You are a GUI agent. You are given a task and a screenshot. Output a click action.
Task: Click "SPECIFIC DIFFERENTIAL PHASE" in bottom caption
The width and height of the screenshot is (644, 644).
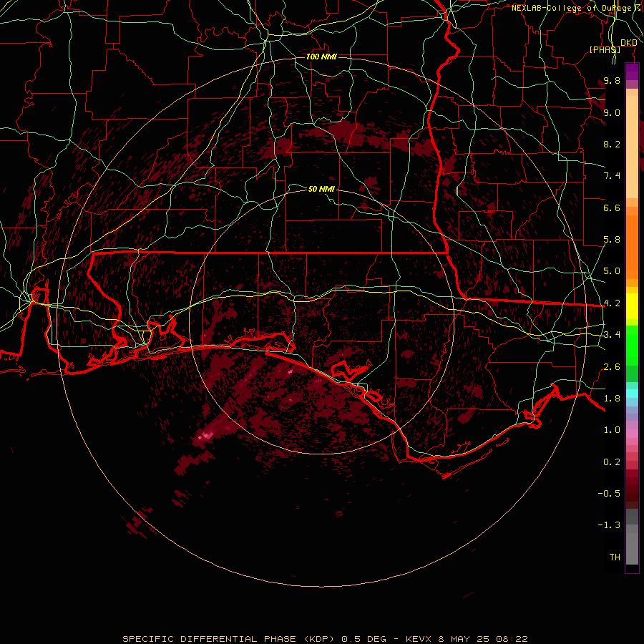point(210,639)
